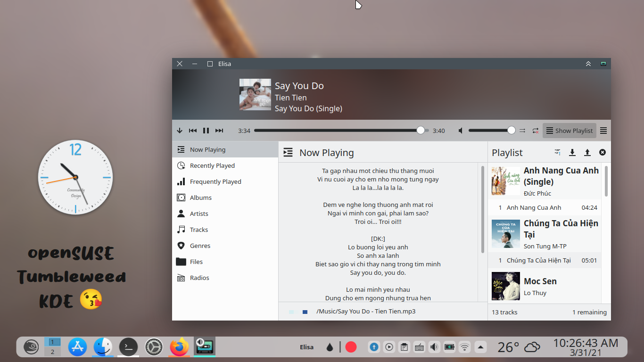Open the 26° weather widget
Viewport: 644px width, 362px height.
[x=519, y=347]
